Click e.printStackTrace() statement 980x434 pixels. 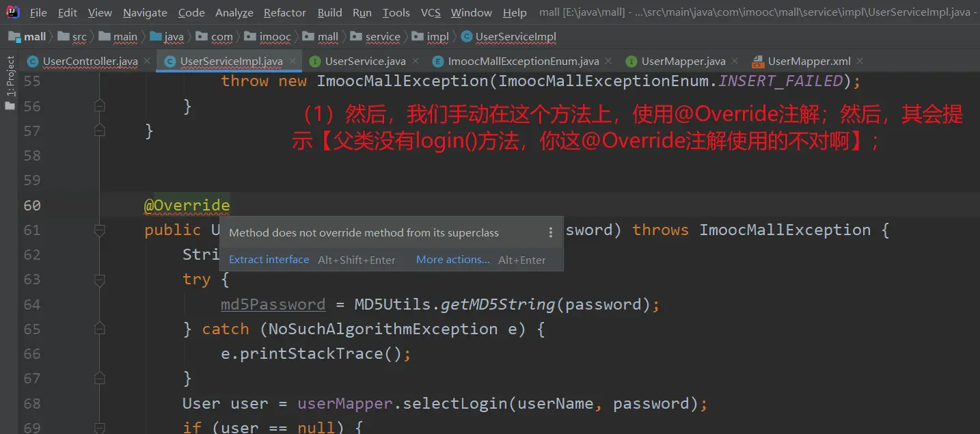pyautogui.click(x=315, y=353)
